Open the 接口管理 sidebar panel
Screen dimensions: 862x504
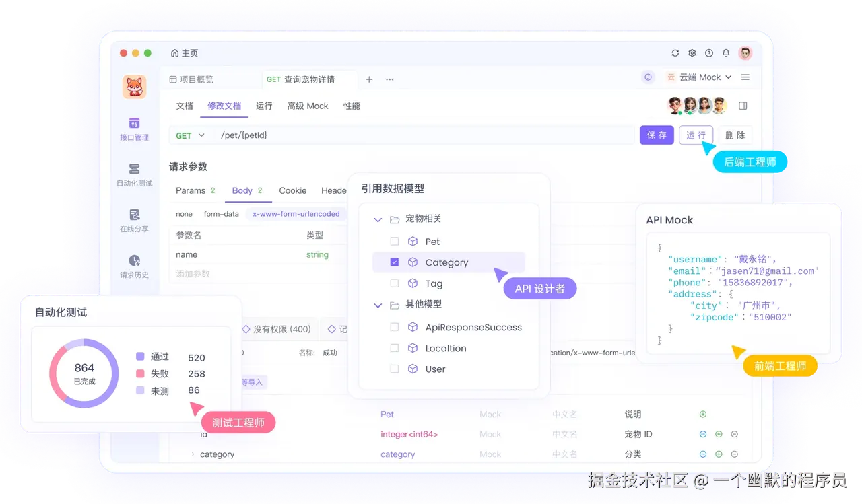134,129
